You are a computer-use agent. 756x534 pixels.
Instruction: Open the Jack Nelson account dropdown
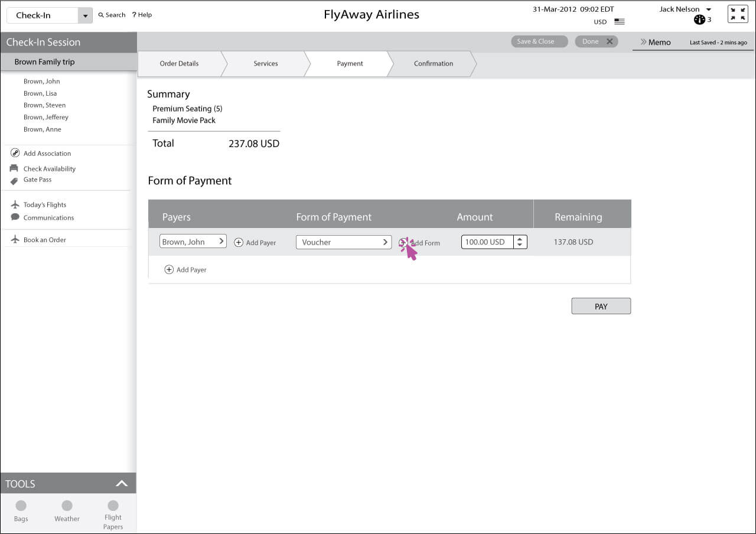(x=684, y=9)
